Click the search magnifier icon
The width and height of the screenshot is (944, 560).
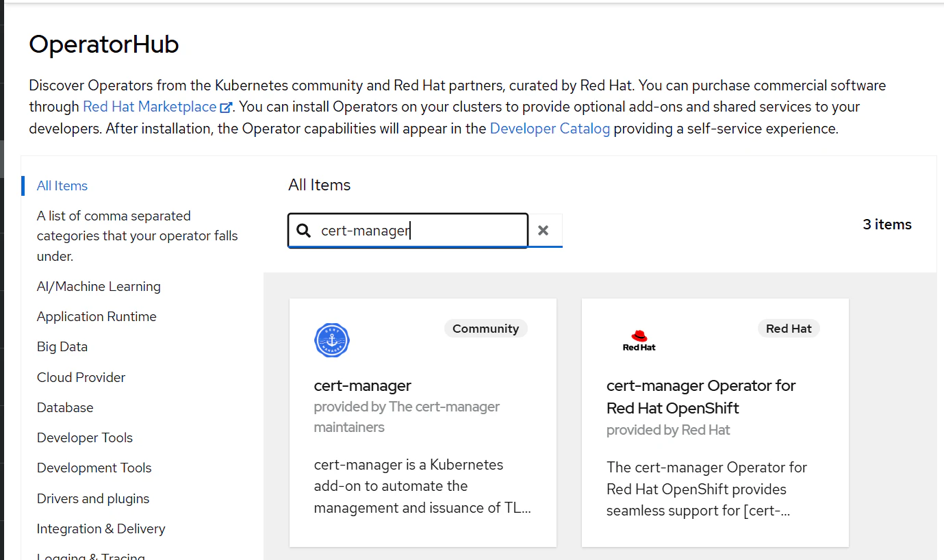coord(303,231)
